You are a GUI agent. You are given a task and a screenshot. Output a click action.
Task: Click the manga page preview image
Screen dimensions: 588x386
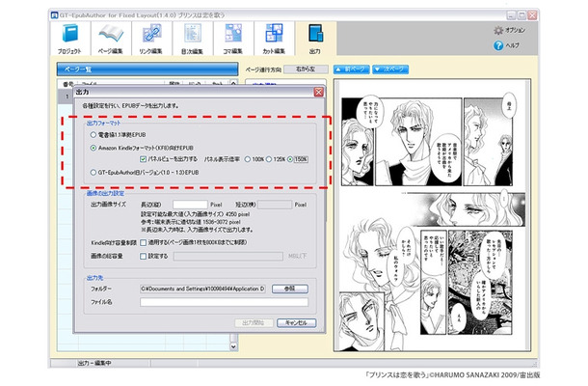[433, 215]
